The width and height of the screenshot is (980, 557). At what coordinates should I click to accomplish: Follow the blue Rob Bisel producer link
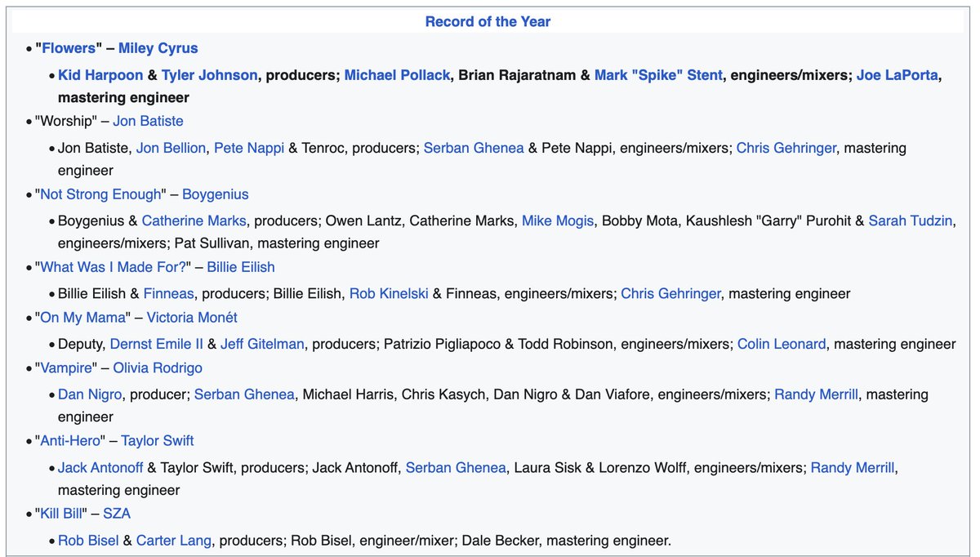pos(88,540)
